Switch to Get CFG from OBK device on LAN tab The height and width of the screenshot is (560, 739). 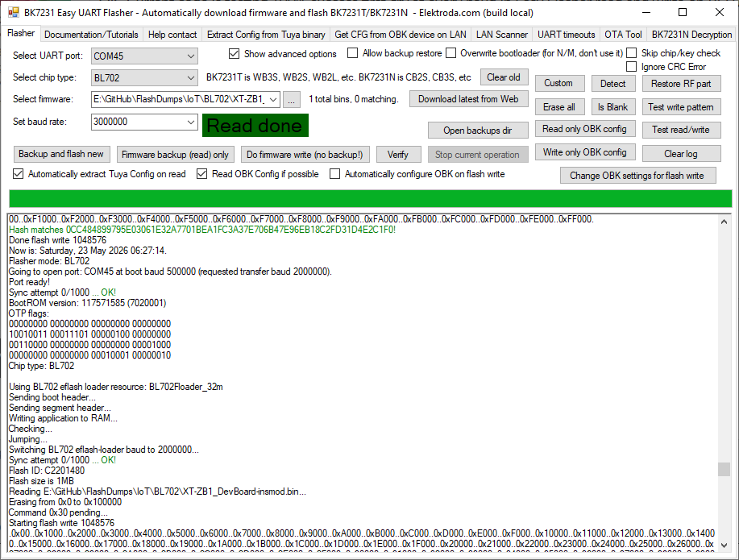click(x=401, y=35)
